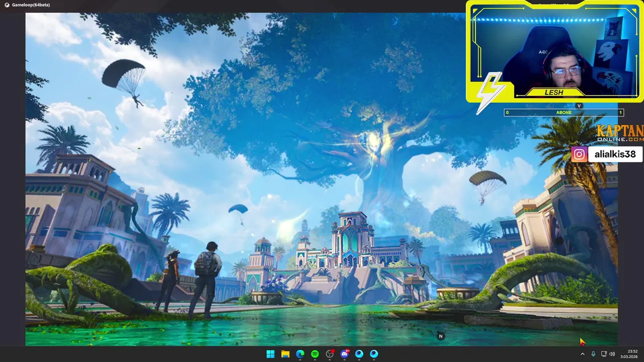Click the N key overlay on the game
This screenshot has width=644, height=362.
coord(441,336)
